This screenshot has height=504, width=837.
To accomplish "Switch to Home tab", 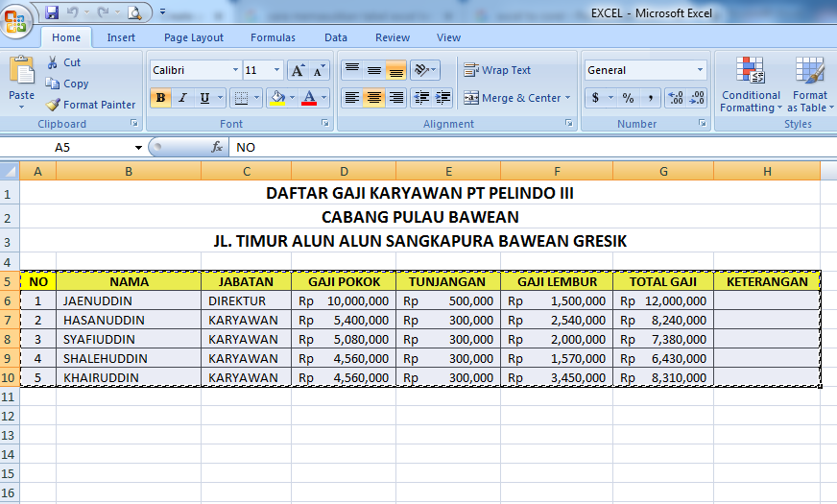I will (66, 37).
